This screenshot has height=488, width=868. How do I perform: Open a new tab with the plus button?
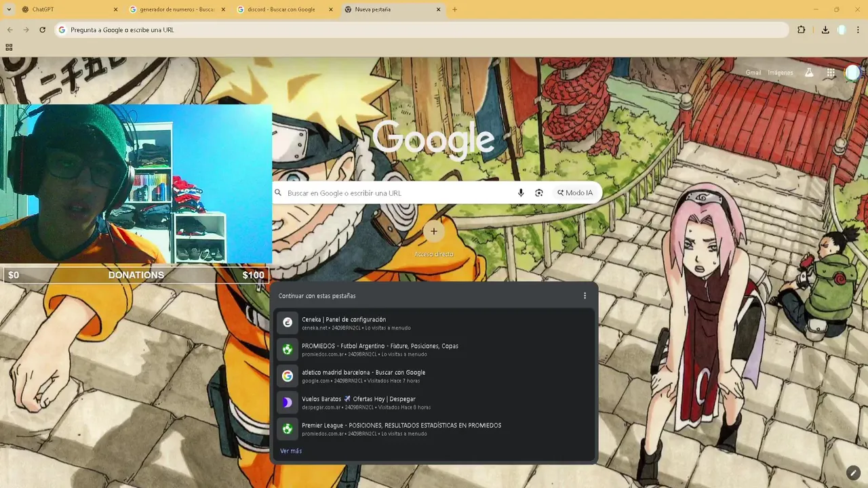454,9
